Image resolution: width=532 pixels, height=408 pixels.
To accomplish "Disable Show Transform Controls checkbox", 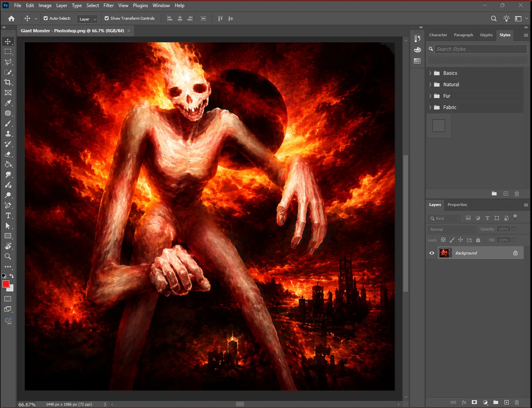I will coord(107,18).
